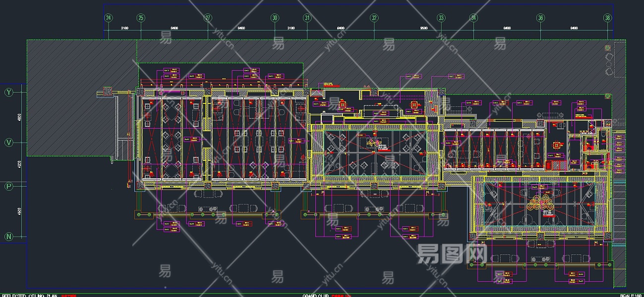Click grid axis bubble 36
Screen dimensions: 644x297
[540, 18]
